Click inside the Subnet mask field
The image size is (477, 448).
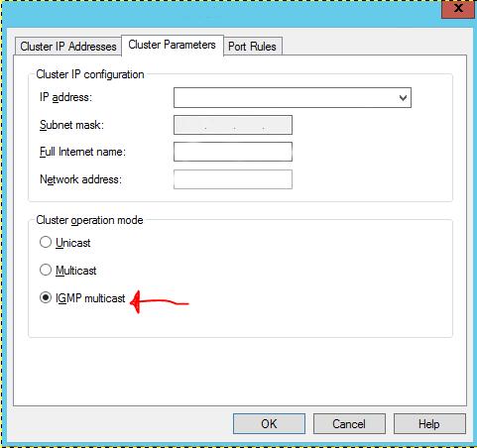point(233,125)
